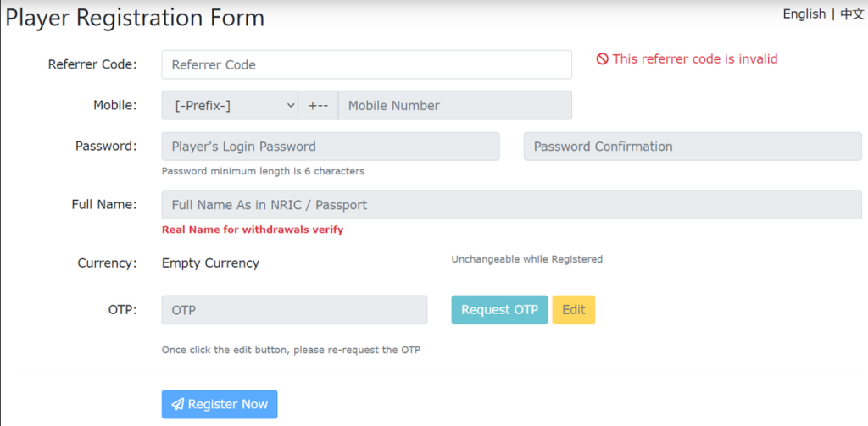Click the red invalid-code ban icon
Screen dimensions: 868x426
[603, 58]
